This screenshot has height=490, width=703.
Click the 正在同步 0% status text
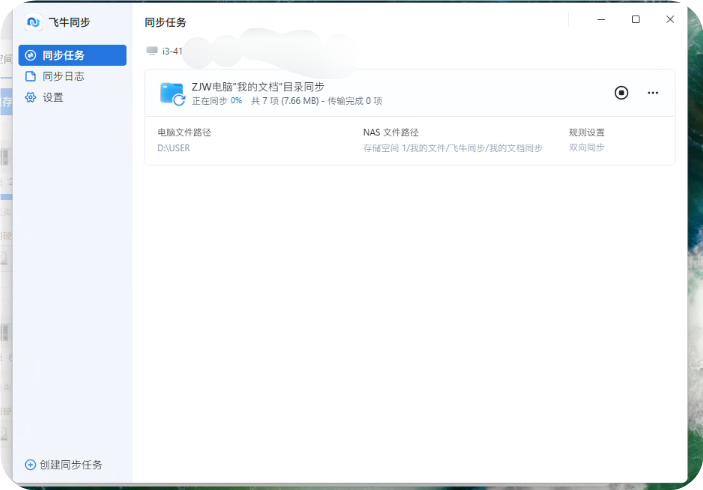(217, 101)
